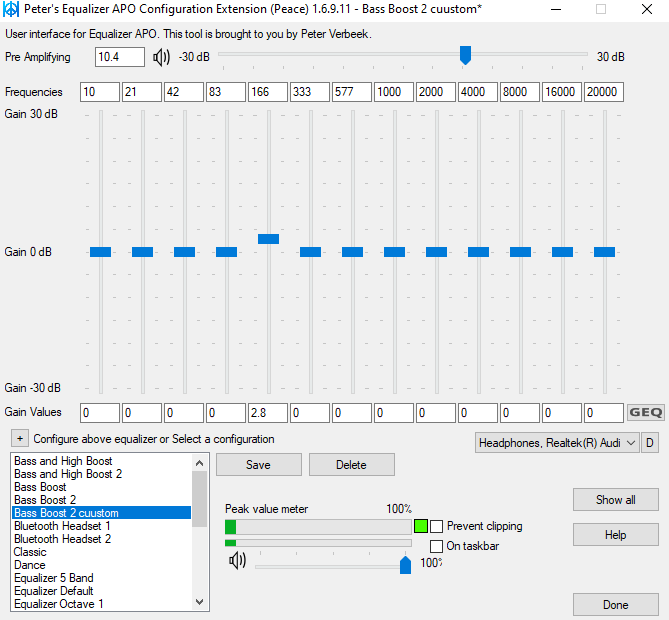The width and height of the screenshot is (669, 620).
Task: Click the peak value meter bar
Action: coord(318,527)
